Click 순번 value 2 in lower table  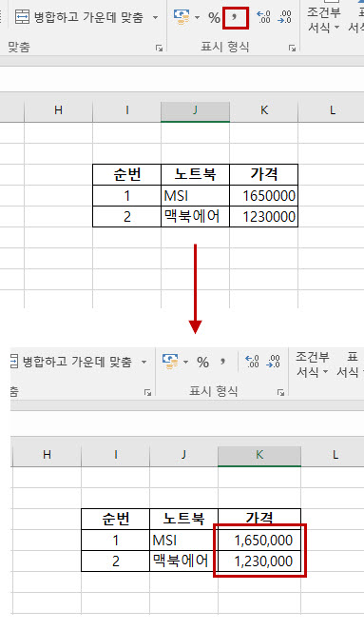point(116,561)
